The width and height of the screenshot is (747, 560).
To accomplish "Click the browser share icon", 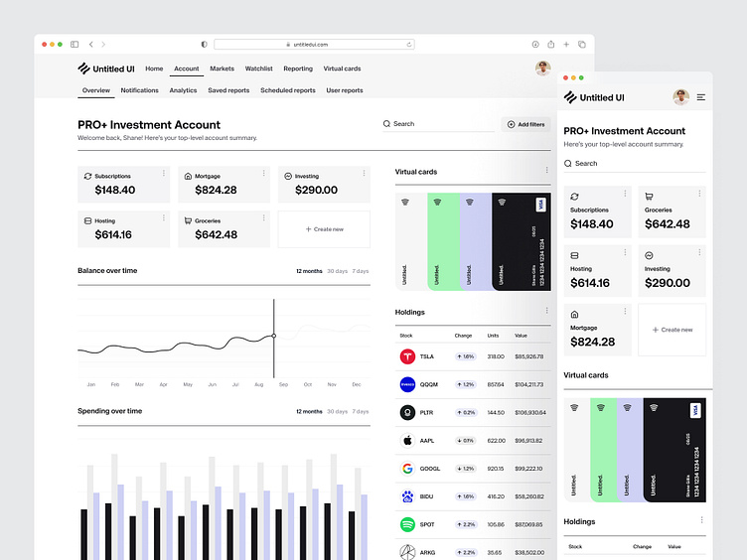I will [550, 45].
